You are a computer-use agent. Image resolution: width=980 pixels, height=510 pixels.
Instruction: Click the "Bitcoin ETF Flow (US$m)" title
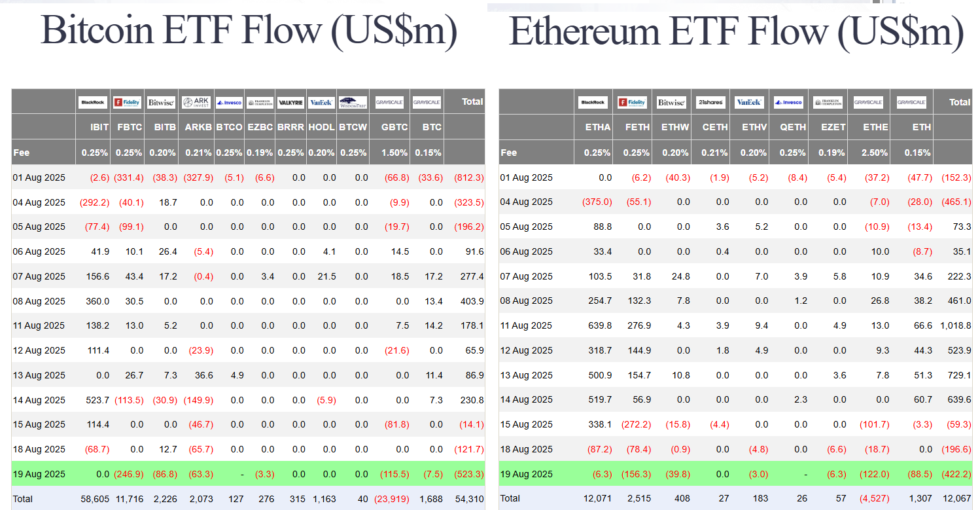249,31
